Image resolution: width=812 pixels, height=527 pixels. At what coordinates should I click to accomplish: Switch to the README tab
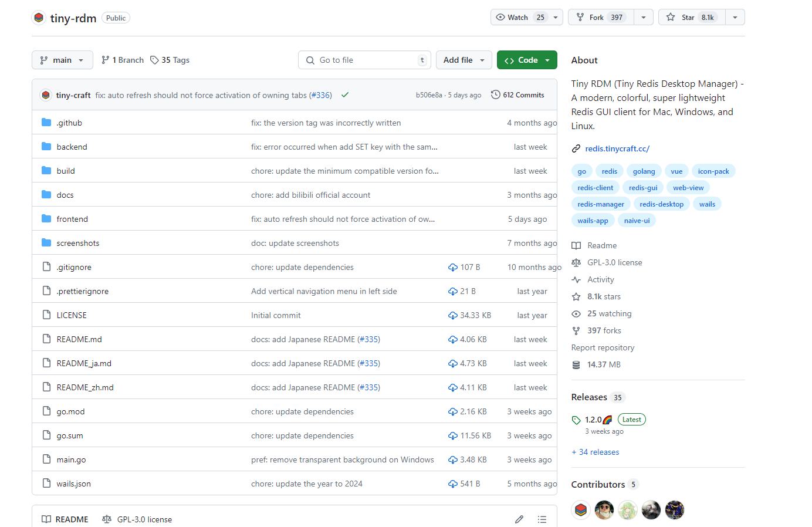[x=65, y=519]
